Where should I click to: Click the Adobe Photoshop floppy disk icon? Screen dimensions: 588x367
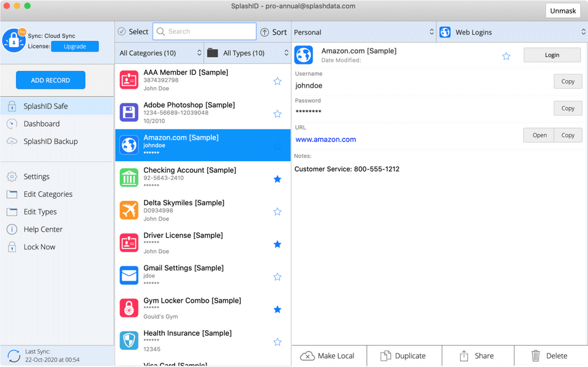[x=129, y=113]
